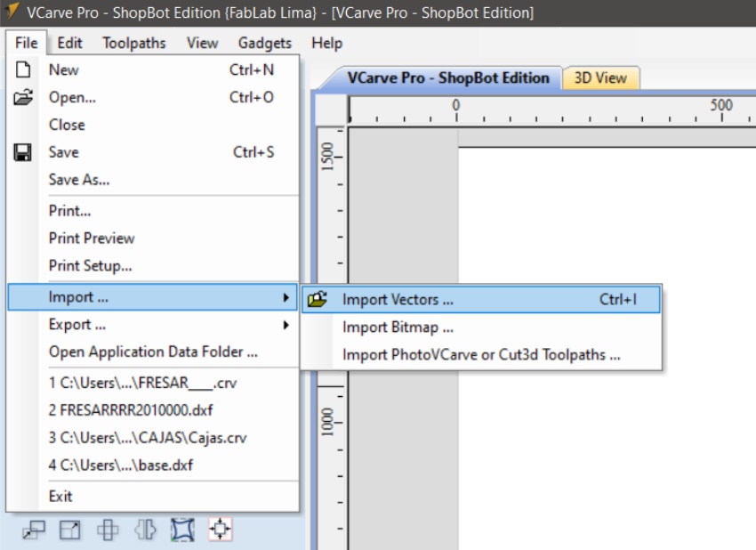Click the Open folder icon

pos(23,97)
